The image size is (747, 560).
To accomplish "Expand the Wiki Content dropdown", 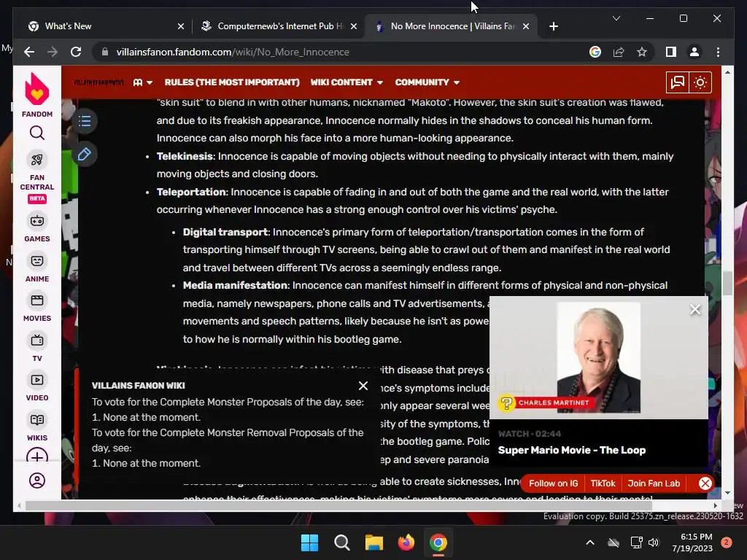I will pos(347,82).
